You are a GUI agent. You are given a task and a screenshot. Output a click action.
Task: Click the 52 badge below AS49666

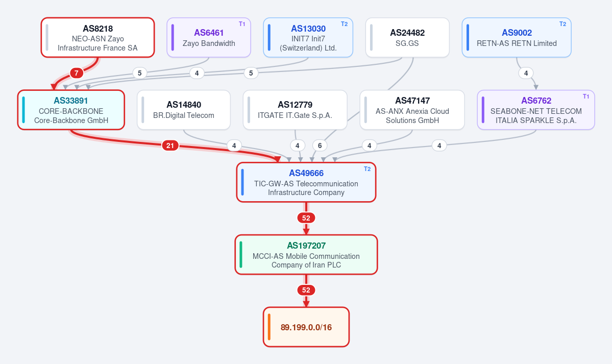pos(306,218)
